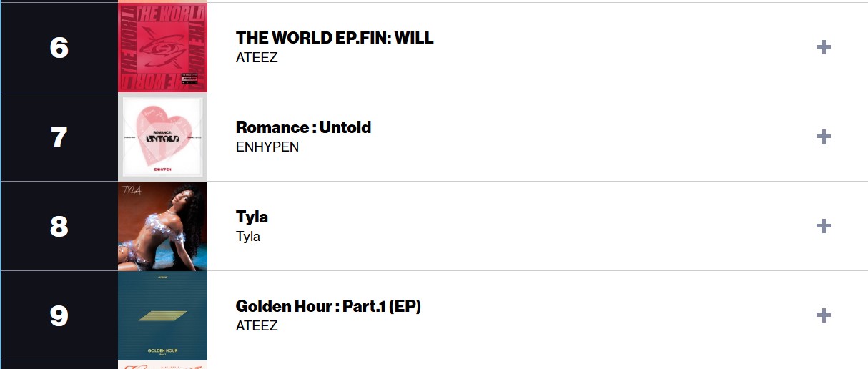Click the rank number 7 cell

[x=59, y=137]
